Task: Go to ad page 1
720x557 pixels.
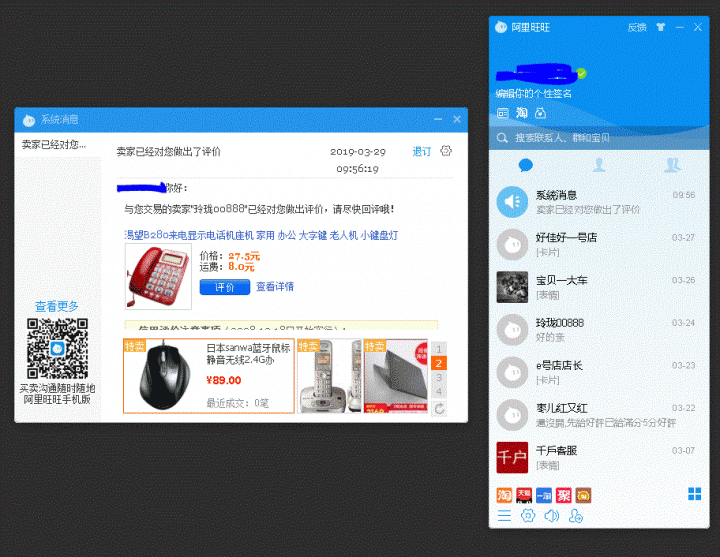Action: pyautogui.click(x=439, y=349)
